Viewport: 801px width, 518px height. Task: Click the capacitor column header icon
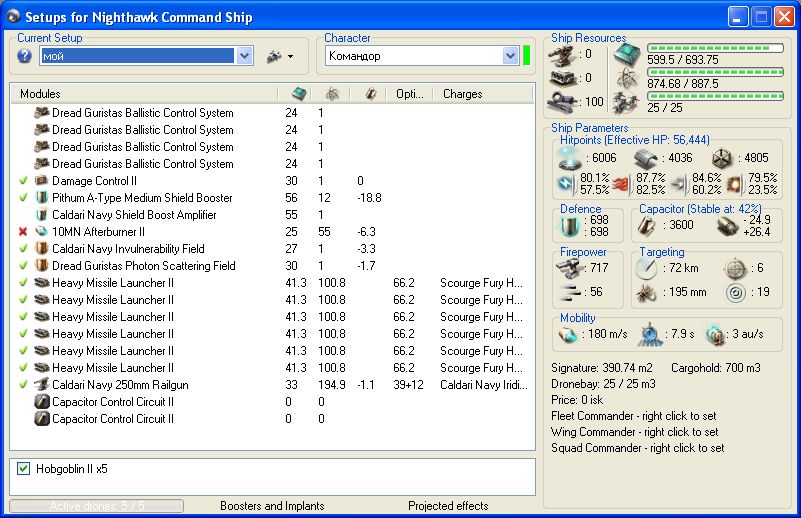pos(369,93)
